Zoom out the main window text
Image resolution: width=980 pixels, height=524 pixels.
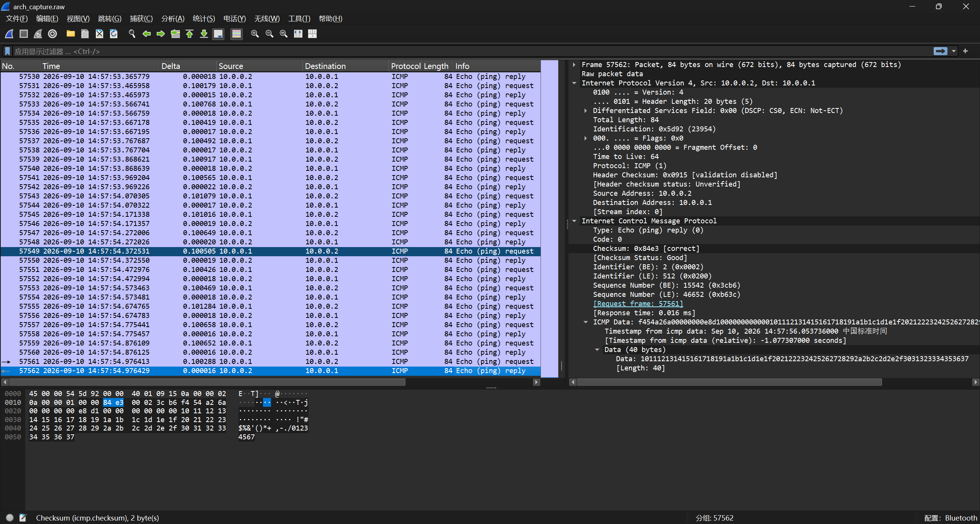tap(269, 34)
